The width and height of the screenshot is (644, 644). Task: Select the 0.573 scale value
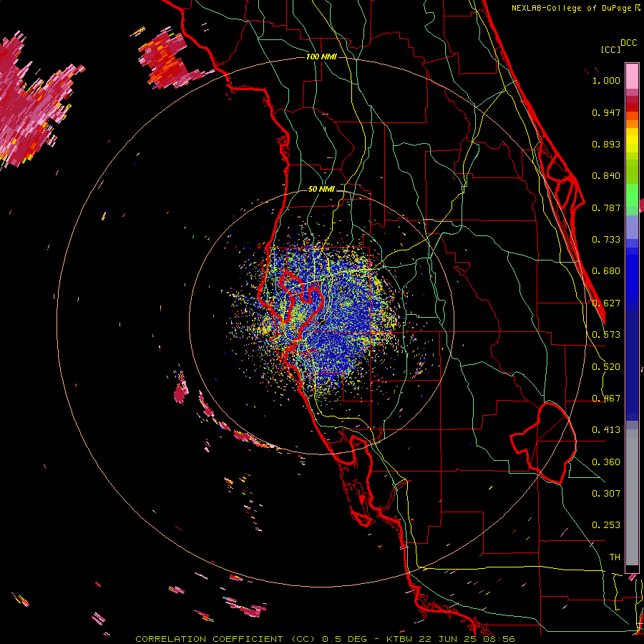tap(606, 335)
